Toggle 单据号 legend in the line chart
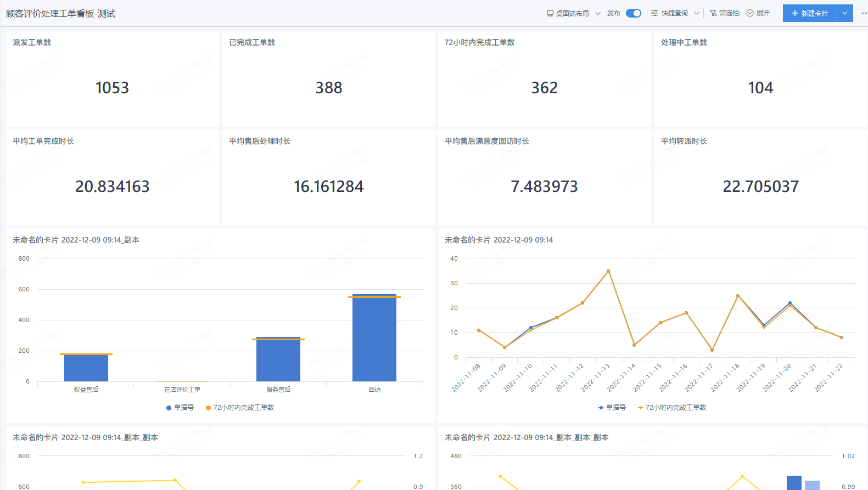This screenshot has width=868, height=490. [612, 408]
